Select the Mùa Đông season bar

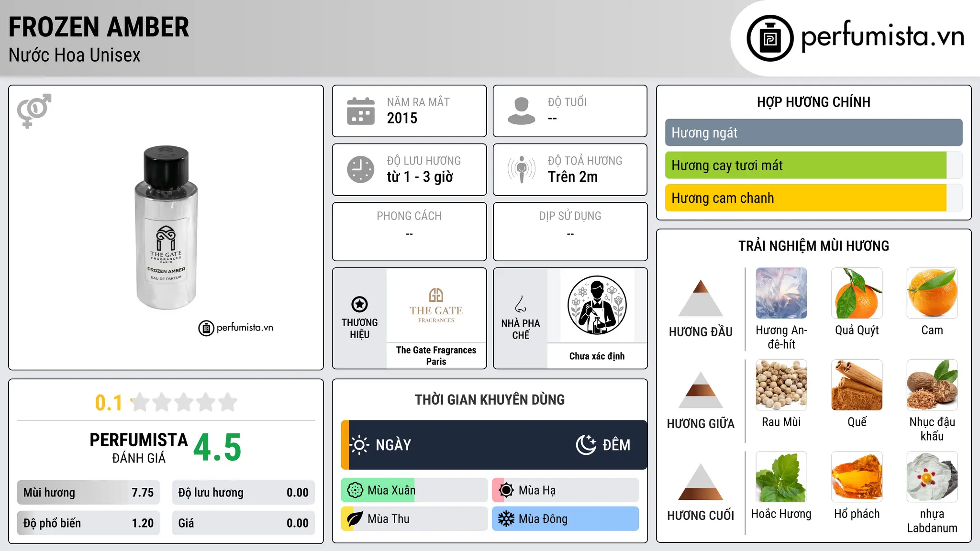pyautogui.click(x=565, y=519)
